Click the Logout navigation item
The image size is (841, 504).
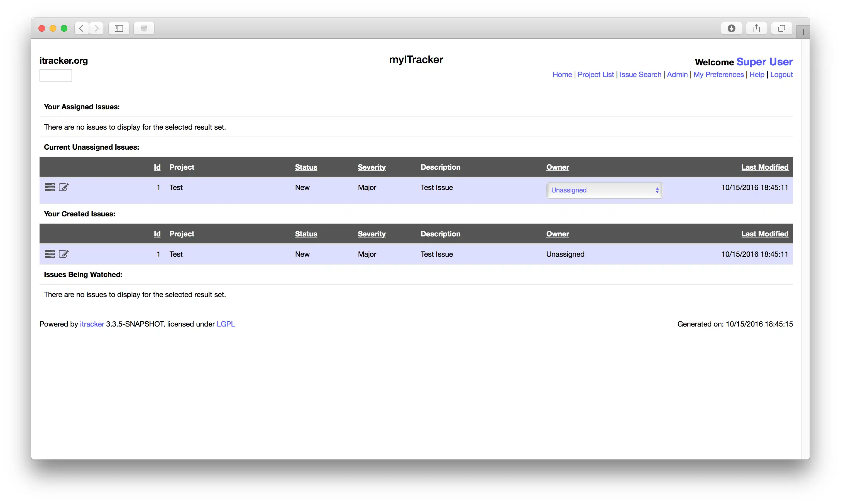[x=782, y=74]
